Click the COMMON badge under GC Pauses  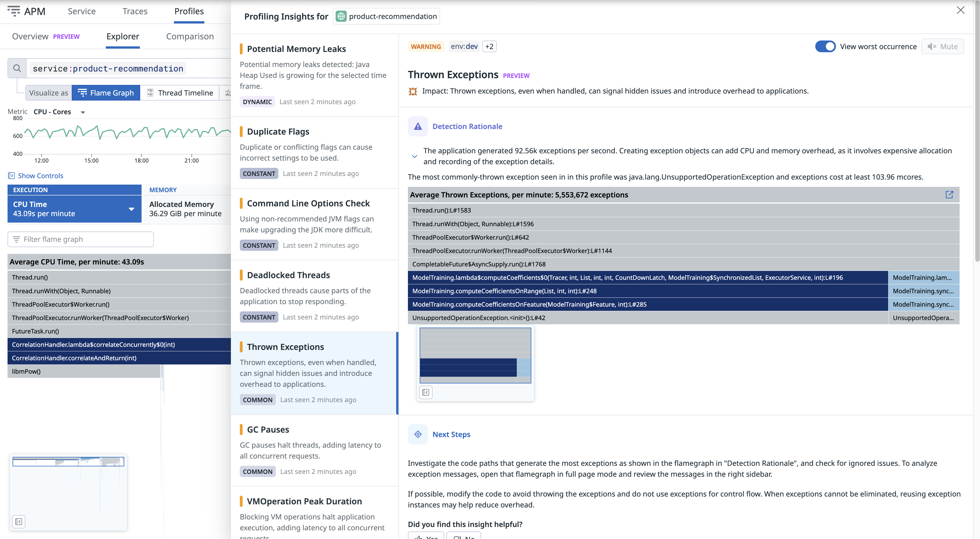[x=257, y=472]
